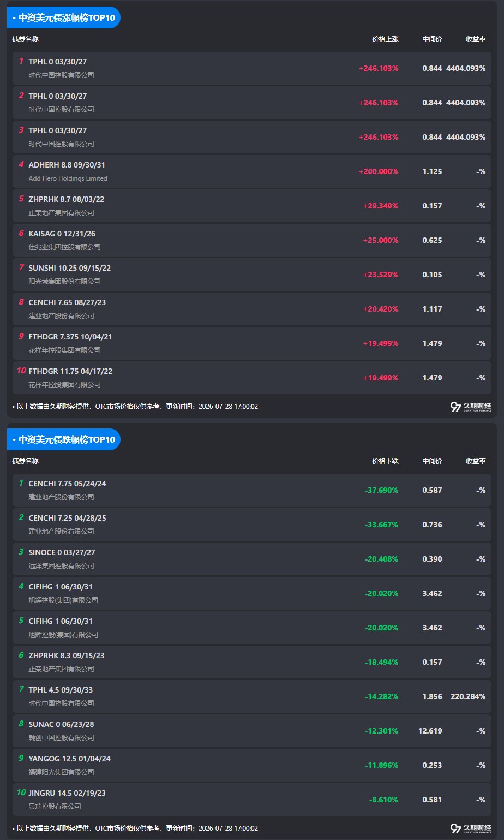Select the CENCHI 7.75 05/24/24 loser row
Viewport: 504px width, 840px height.
252,490
